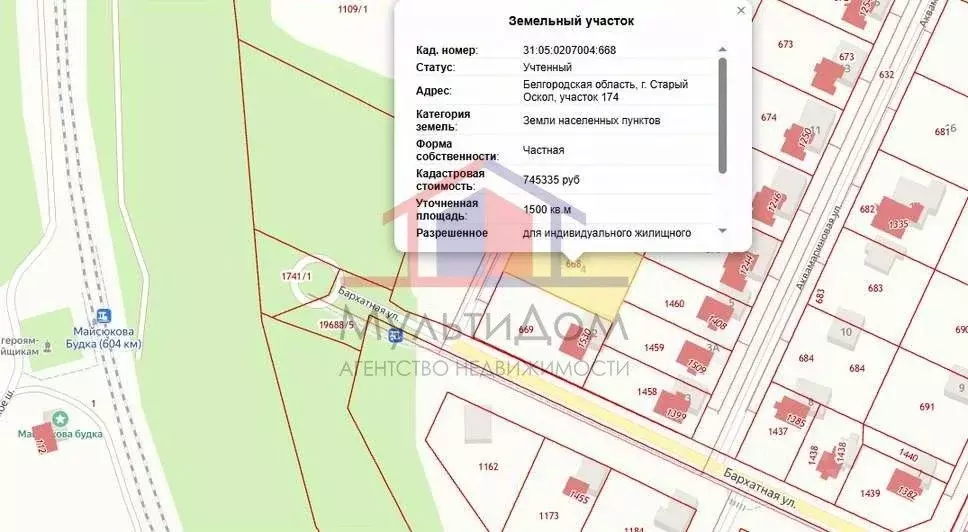This screenshot has height=532, width=968.
Task: Click red building 1335
Action: coord(897,217)
